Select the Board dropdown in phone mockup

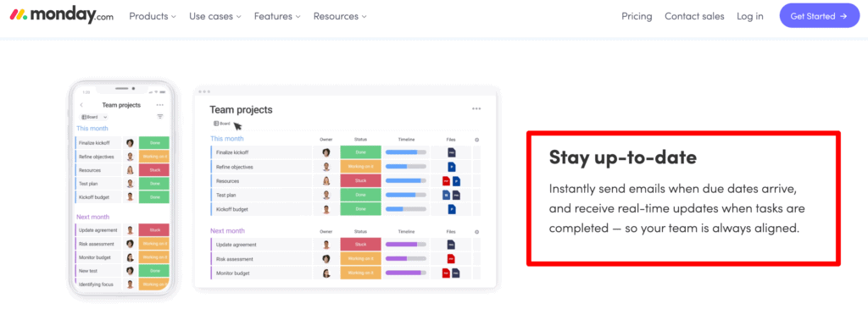pos(93,117)
